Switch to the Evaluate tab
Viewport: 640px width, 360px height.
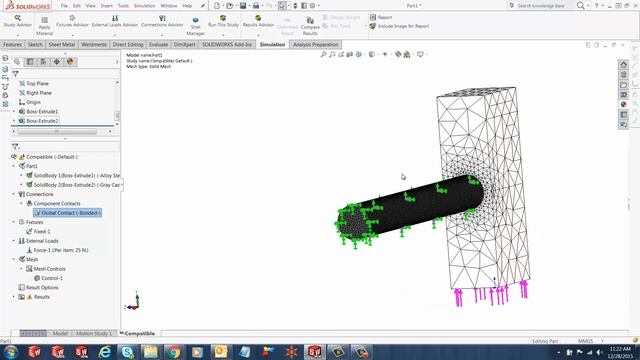pos(158,44)
